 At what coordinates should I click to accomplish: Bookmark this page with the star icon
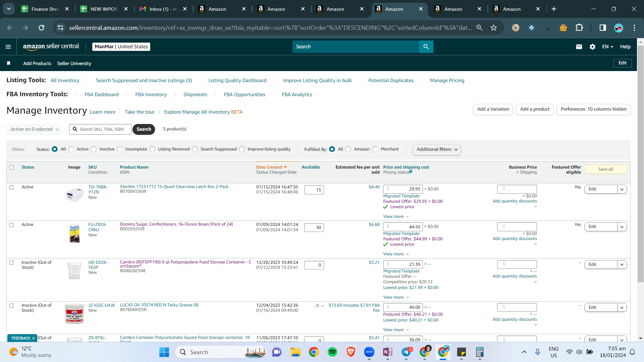(493, 27)
